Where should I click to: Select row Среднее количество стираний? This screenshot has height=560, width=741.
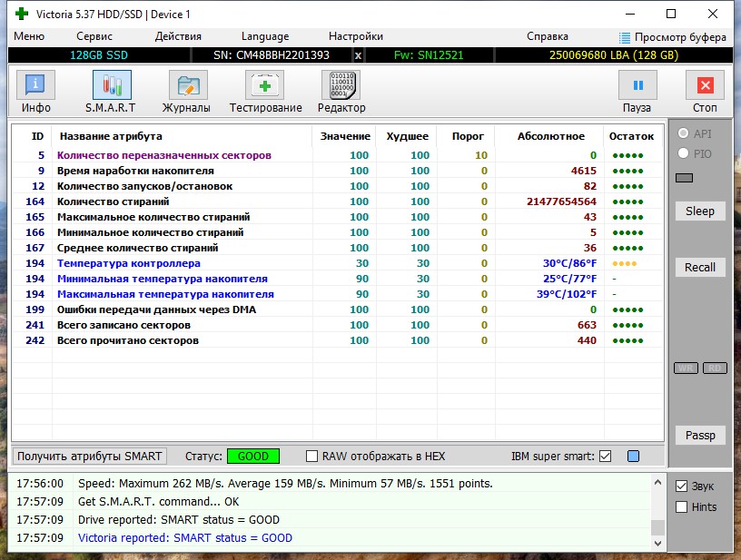[338, 248]
